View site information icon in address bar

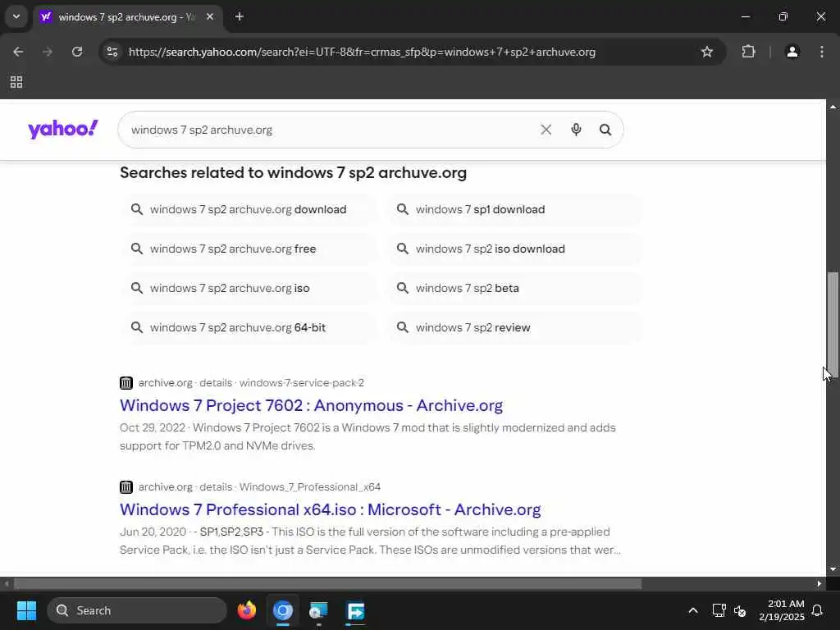112,52
